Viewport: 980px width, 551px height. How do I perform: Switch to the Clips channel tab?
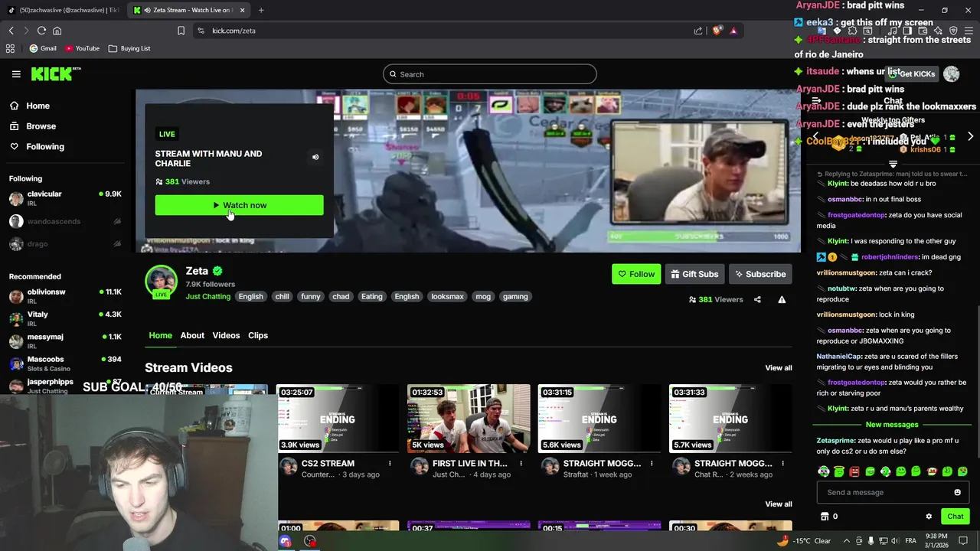(258, 335)
